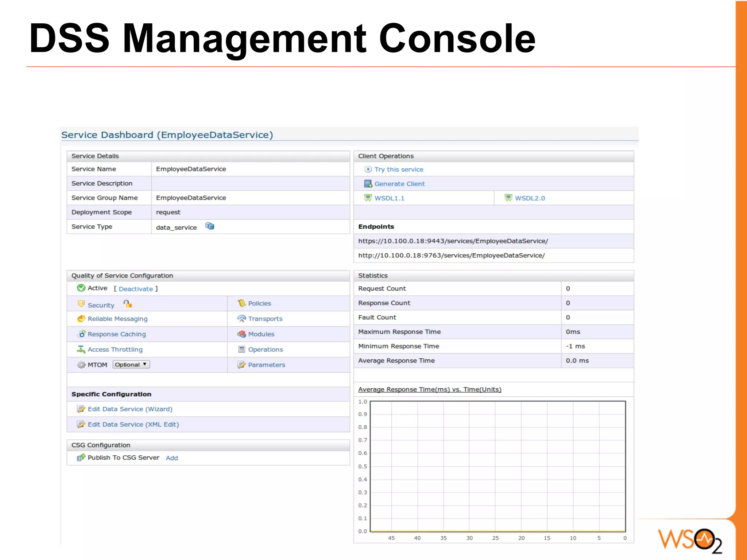Click the Fault Count label
This screenshot has width=747, height=560.
click(377, 318)
